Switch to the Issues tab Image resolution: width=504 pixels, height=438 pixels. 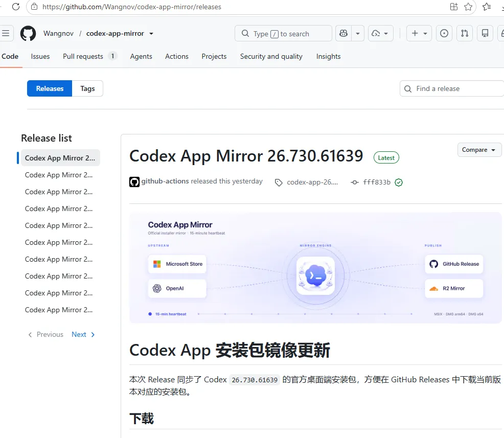(x=40, y=56)
